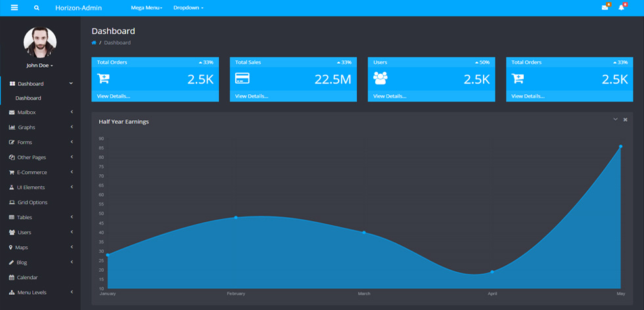Click the credit card icon in Total Sales
644x310 pixels.
pos(242,78)
